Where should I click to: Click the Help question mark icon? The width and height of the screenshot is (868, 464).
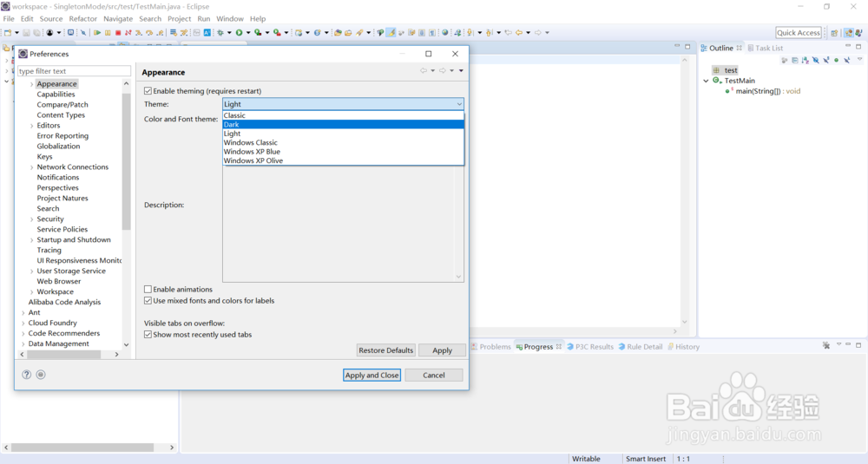click(27, 375)
